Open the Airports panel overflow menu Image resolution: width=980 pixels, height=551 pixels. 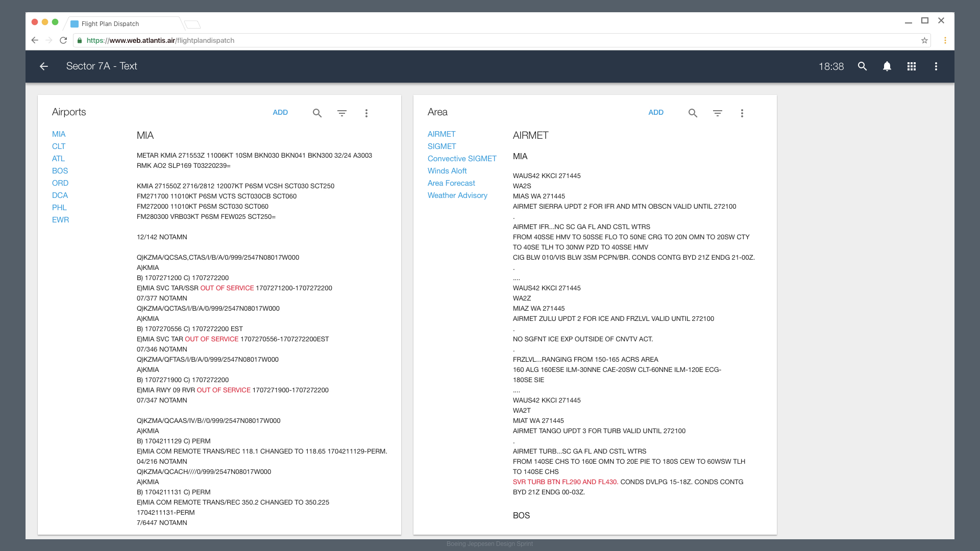coord(366,113)
